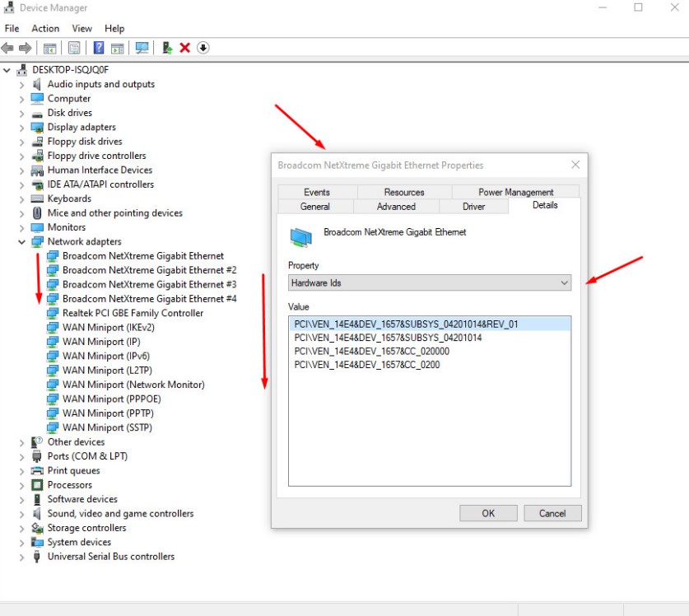
Task: Click the Software devices icon
Action: click(37, 499)
